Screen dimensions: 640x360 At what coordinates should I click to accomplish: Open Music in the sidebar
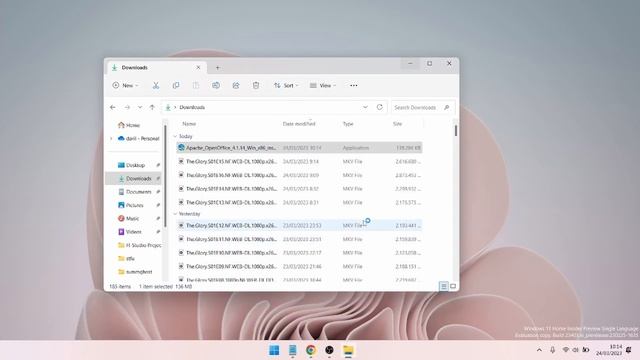(132, 219)
